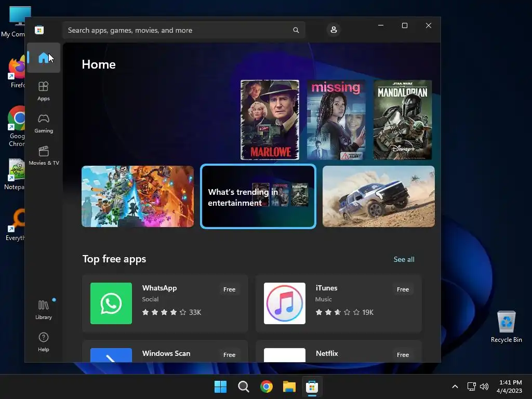The image size is (532, 399).
Task: Select the Everything desktop shortcut
Action: (16, 224)
